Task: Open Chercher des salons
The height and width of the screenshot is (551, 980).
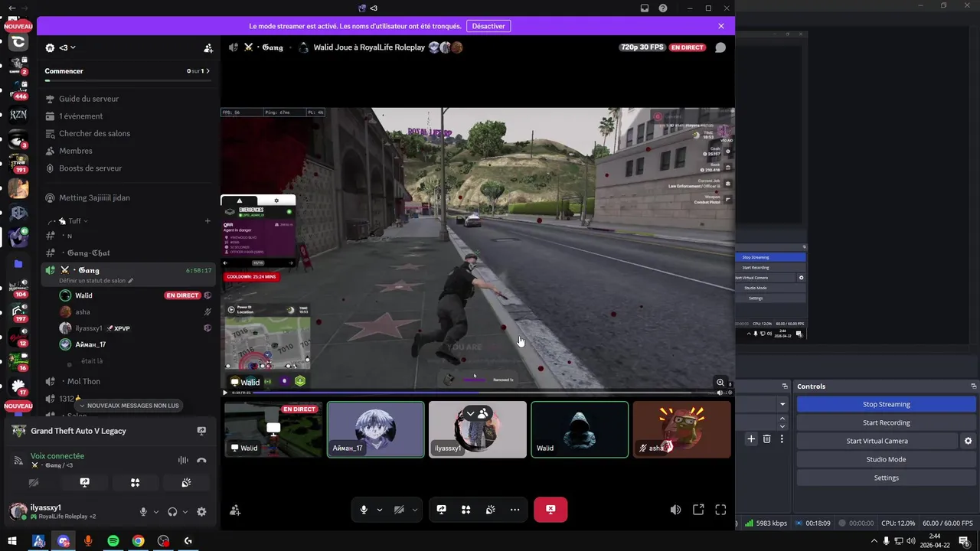Action: click(x=94, y=133)
